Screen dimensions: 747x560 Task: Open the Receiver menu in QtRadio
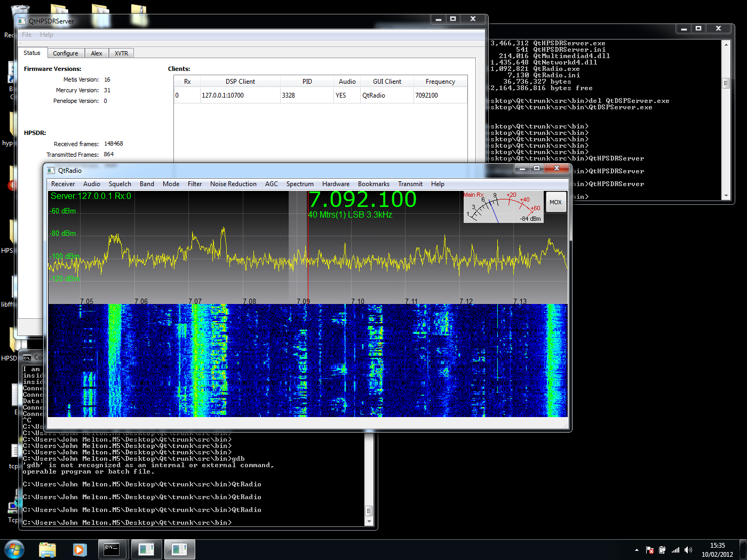63,184
